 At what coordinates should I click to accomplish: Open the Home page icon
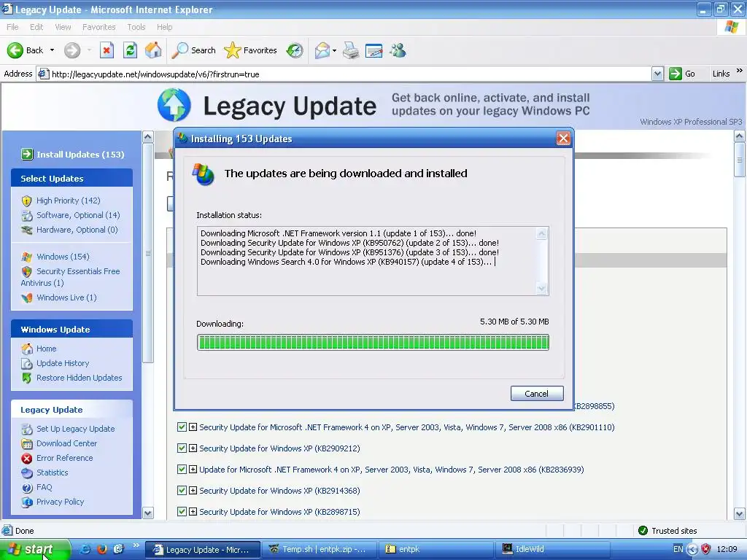click(153, 50)
